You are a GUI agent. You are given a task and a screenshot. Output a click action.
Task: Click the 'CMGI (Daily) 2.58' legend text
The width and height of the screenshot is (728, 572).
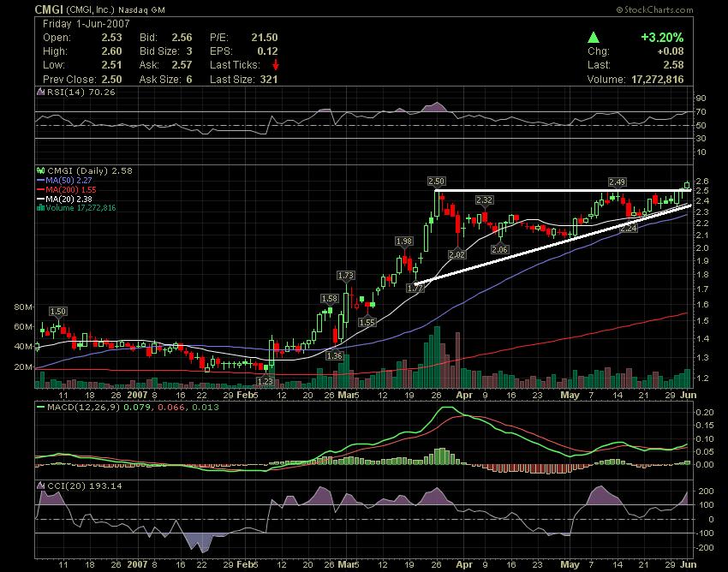[x=90, y=171]
